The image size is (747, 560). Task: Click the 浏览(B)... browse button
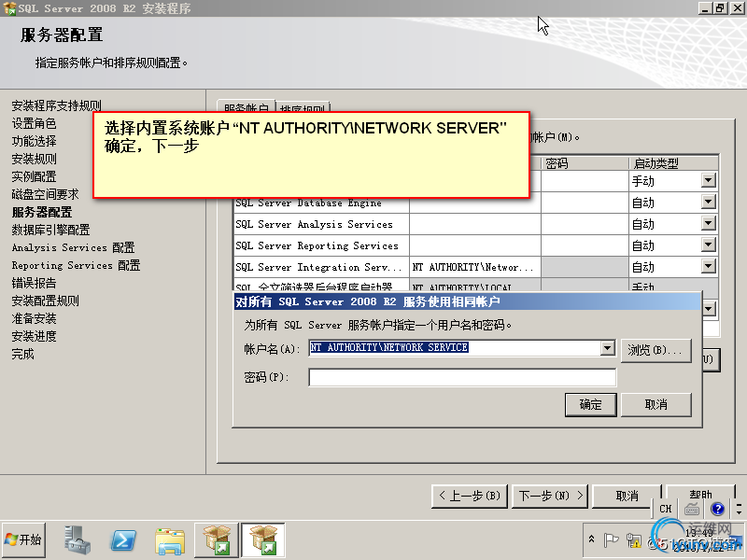tap(655, 351)
